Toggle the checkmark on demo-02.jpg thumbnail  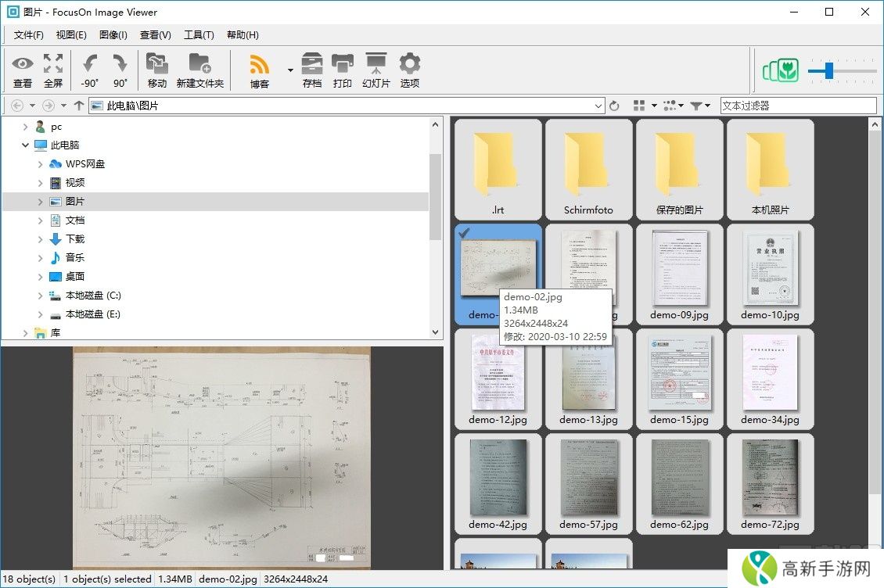pyautogui.click(x=463, y=232)
